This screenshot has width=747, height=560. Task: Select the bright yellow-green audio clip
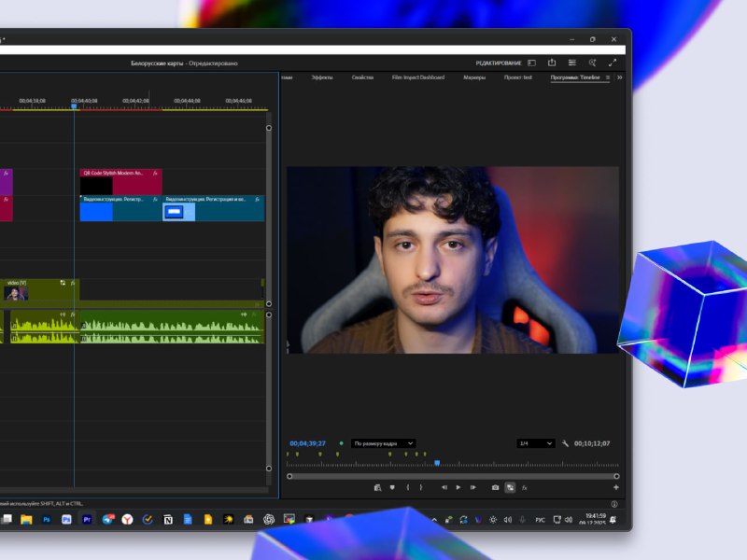coord(45,327)
